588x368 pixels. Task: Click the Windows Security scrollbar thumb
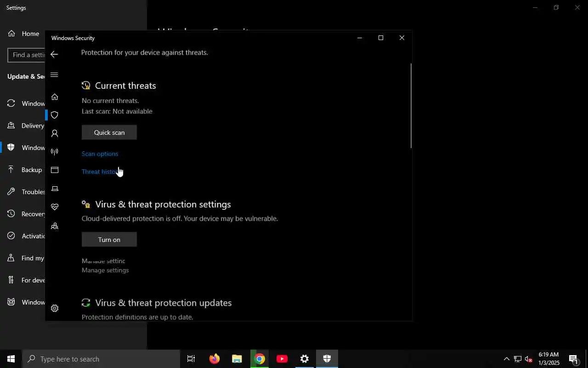(x=411, y=106)
